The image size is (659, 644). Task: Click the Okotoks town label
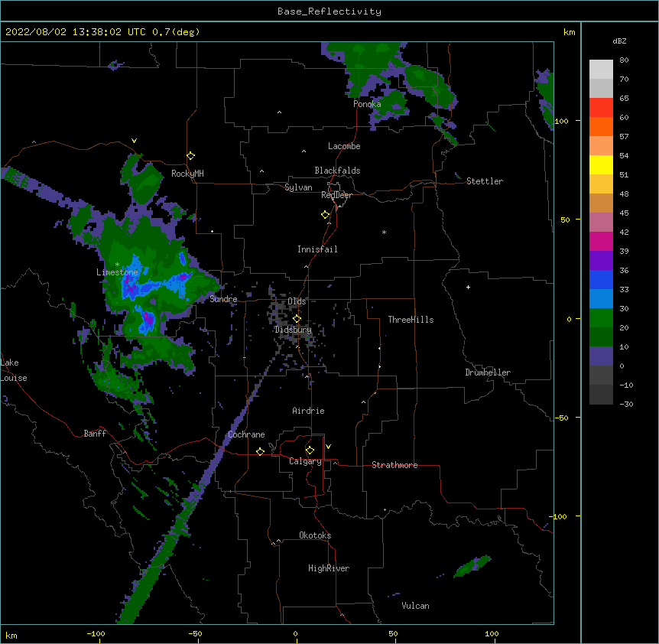click(x=315, y=535)
